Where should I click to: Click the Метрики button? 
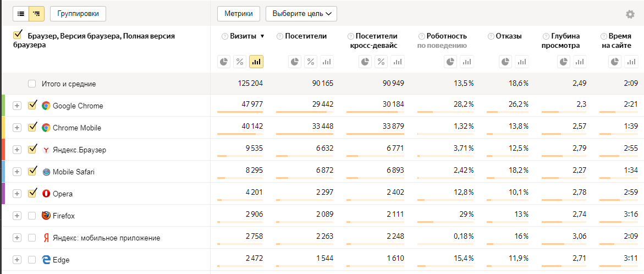[238, 14]
